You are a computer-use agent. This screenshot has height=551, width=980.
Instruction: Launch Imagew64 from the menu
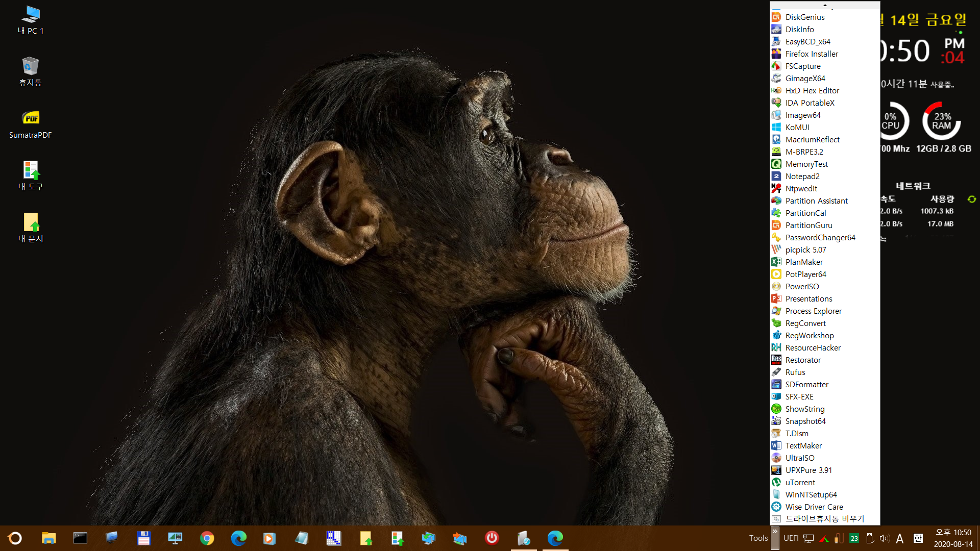click(x=825, y=115)
